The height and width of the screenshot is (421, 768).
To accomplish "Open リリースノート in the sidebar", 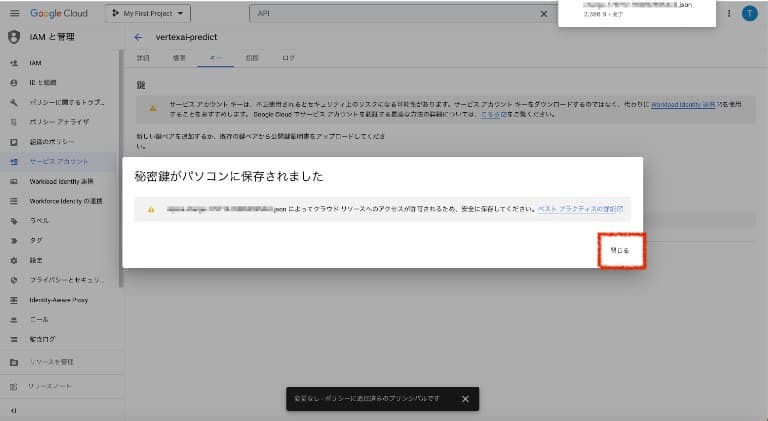I will coord(59,387).
